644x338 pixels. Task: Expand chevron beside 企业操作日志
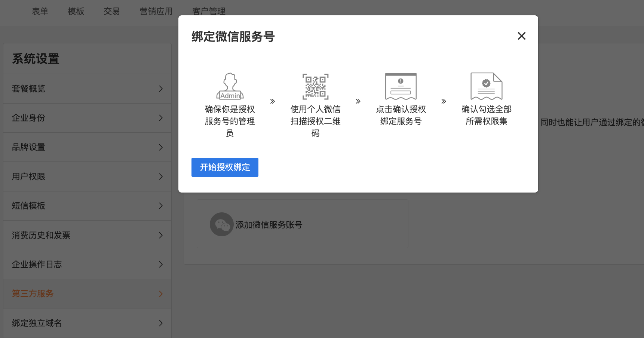(161, 264)
